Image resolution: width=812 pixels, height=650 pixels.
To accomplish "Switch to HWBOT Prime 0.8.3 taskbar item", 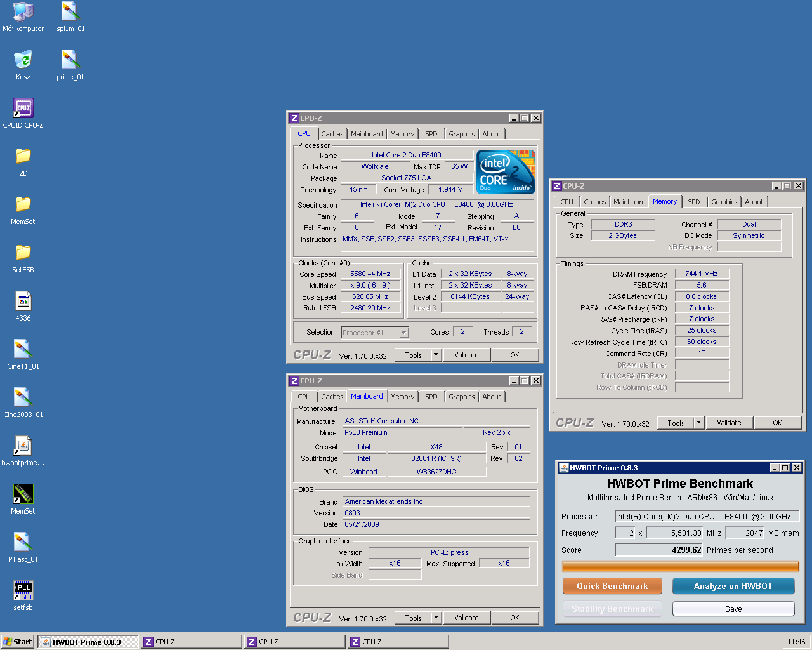I will click(x=88, y=642).
